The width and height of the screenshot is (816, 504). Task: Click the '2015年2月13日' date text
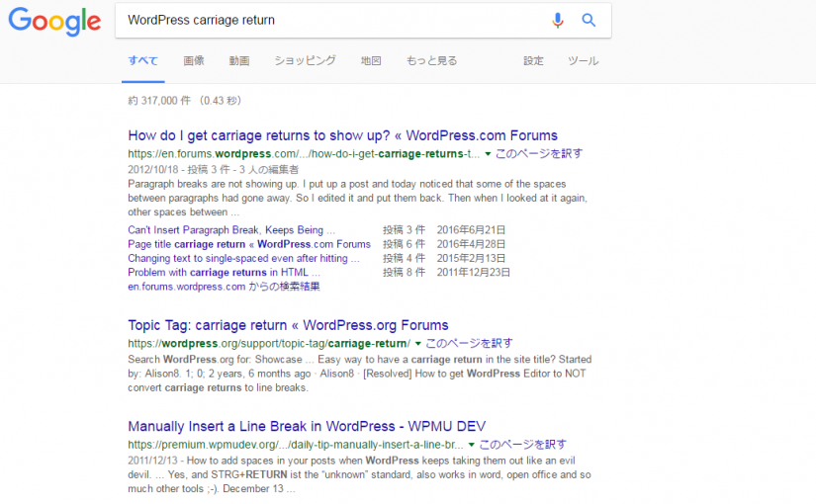click(x=471, y=258)
